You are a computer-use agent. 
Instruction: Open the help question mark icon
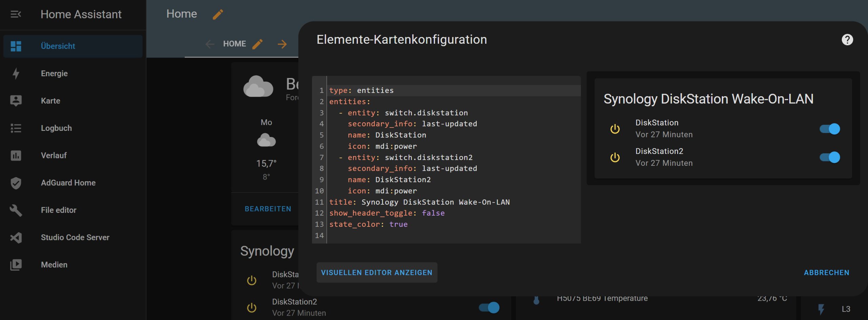[x=847, y=40]
